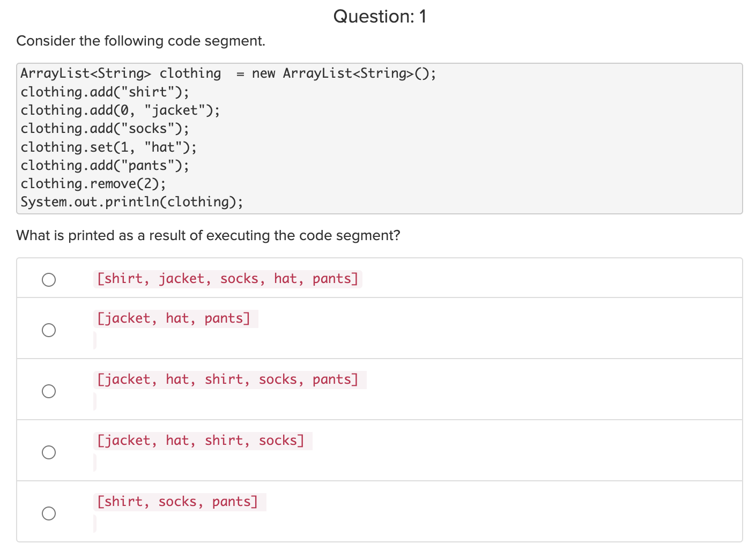756x551 pixels.
Task: Select the radio button for [jacket, hat, shirt, socks]
Action: click(49, 452)
